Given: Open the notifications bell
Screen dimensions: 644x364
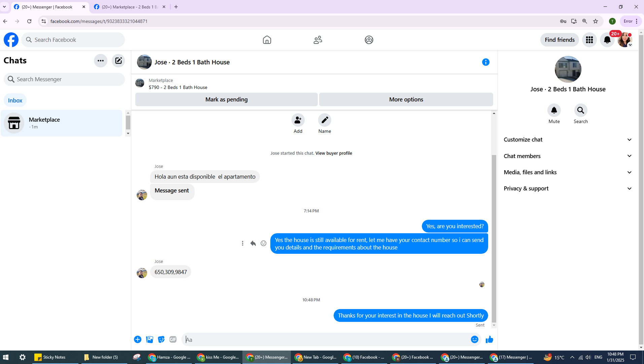Looking at the screenshot, I should pyautogui.click(x=607, y=40).
